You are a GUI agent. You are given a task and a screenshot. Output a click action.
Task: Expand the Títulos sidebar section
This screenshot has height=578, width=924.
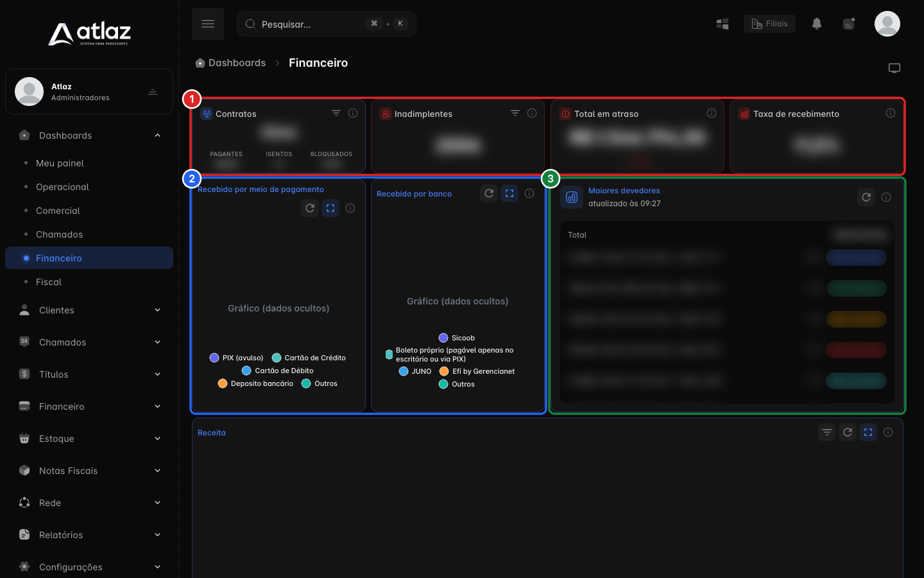click(x=89, y=374)
